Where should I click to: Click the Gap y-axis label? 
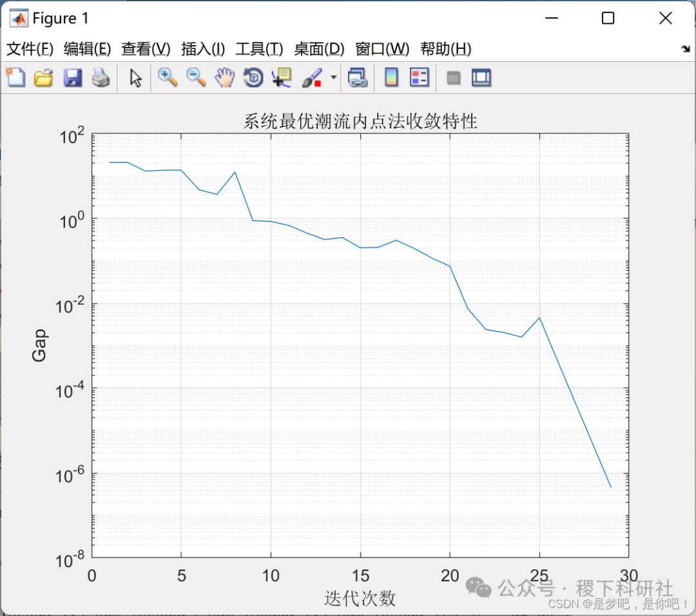tap(39, 345)
